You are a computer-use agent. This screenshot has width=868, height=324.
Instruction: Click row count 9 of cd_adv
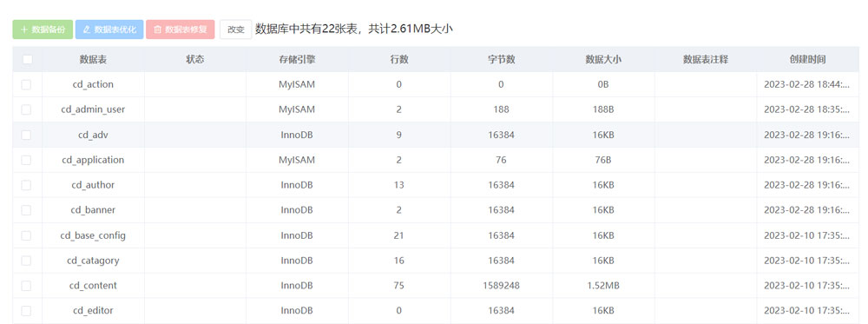point(399,135)
